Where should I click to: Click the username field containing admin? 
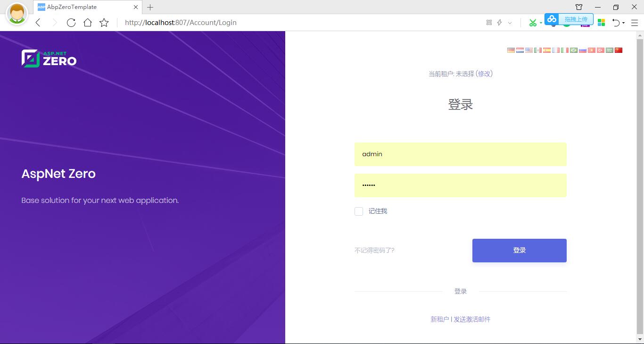(x=461, y=154)
